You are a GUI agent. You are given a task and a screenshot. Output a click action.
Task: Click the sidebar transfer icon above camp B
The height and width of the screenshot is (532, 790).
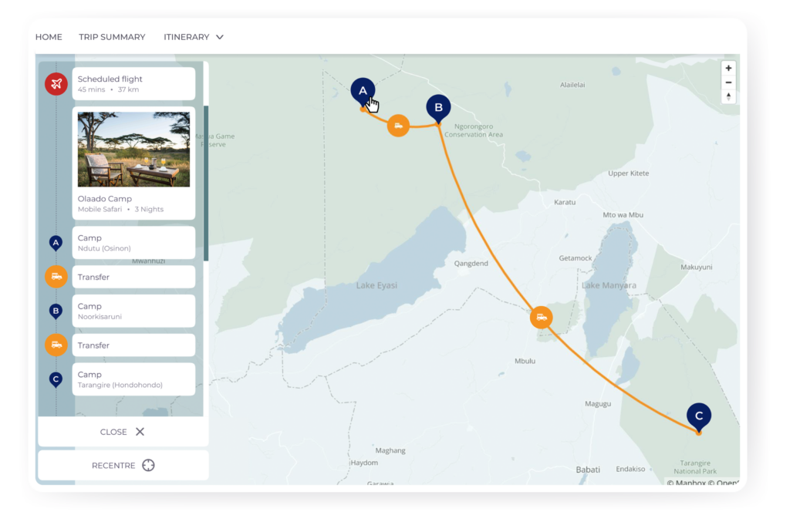56,277
